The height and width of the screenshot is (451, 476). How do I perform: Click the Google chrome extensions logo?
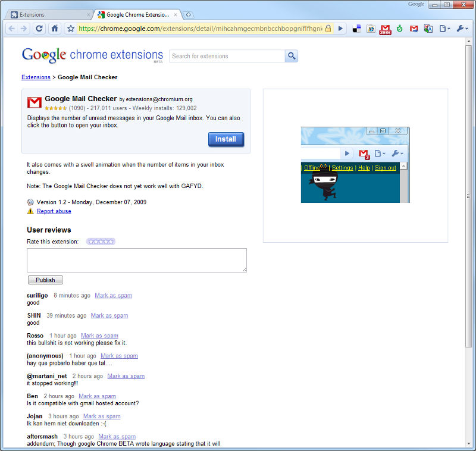pyautogui.click(x=92, y=55)
